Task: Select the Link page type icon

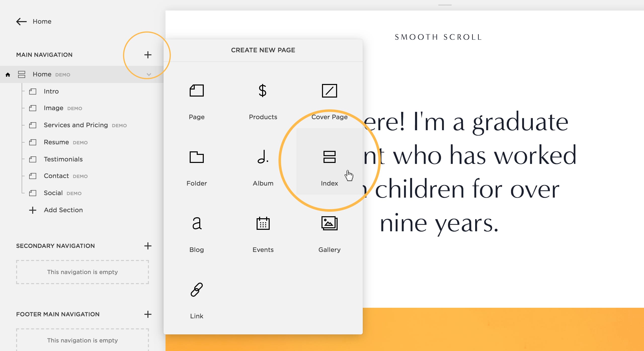Action: point(196,289)
